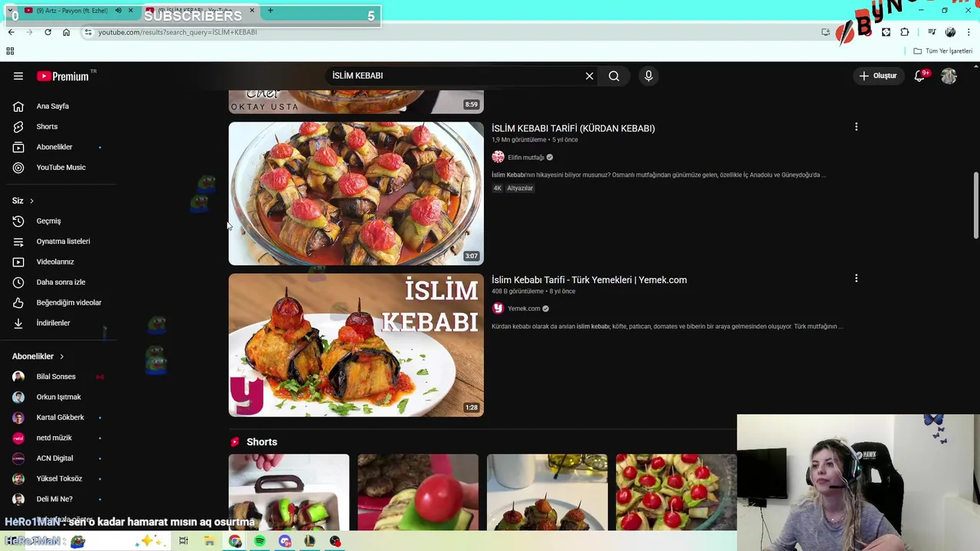
Task: Go back with the browser arrow
Action: click(11, 32)
